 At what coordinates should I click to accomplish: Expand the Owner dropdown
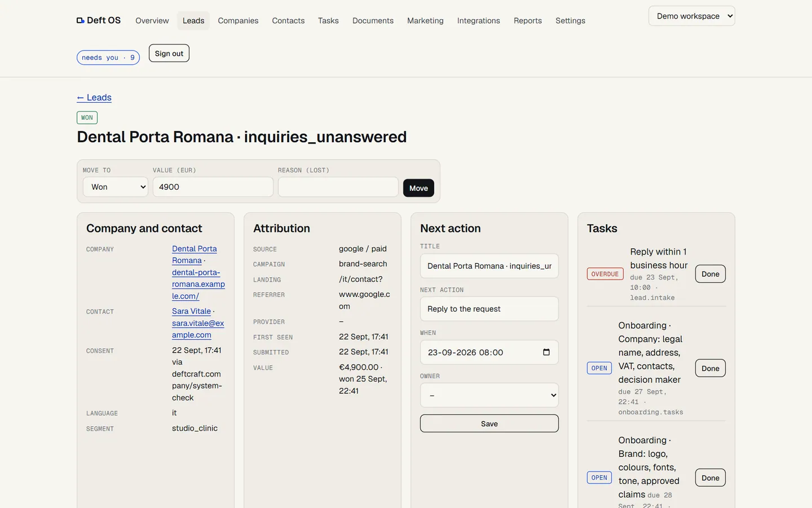coord(489,395)
